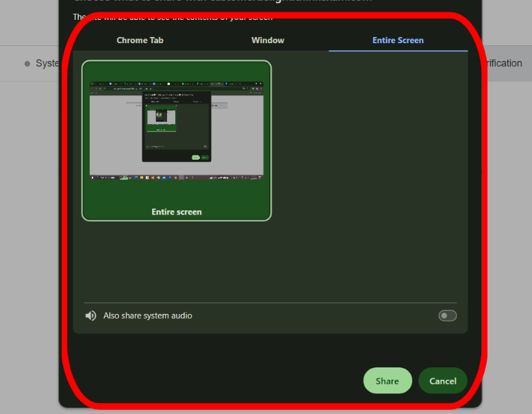Click the speaker icon beside system audio
Image resolution: width=532 pixels, height=414 pixels.
click(x=90, y=316)
